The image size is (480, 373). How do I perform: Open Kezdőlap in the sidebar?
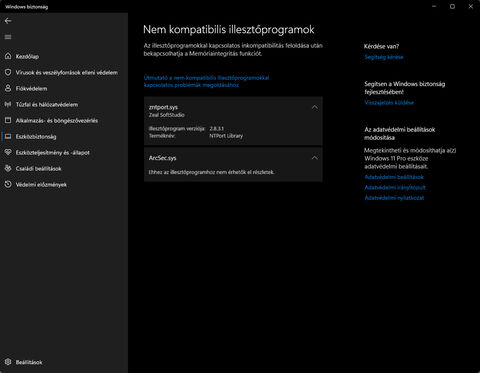tap(64, 56)
